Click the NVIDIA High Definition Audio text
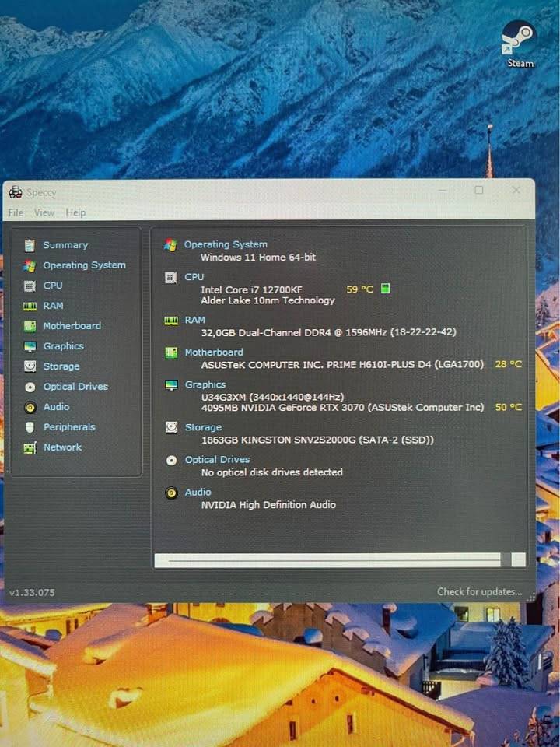The height and width of the screenshot is (747, 560). [268, 505]
